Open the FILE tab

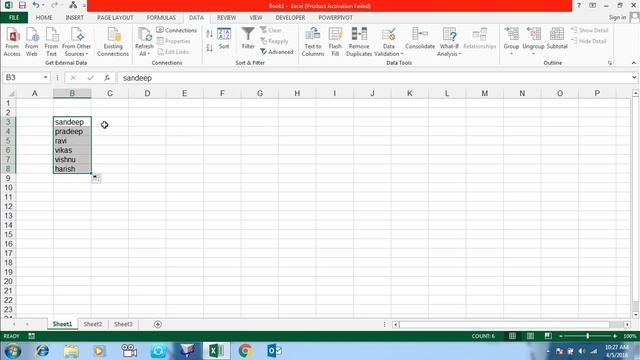coord(14,18)
